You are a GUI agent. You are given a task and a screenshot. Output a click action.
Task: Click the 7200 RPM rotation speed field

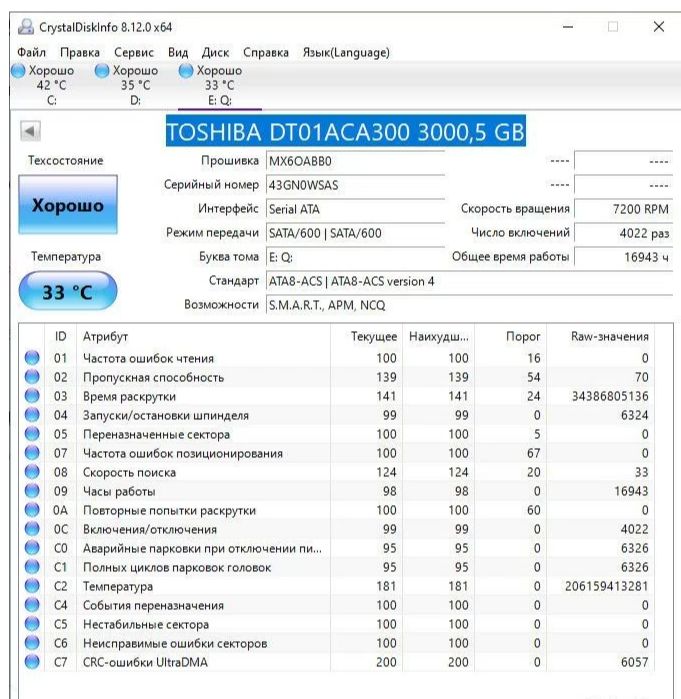(x=623, y=209)
